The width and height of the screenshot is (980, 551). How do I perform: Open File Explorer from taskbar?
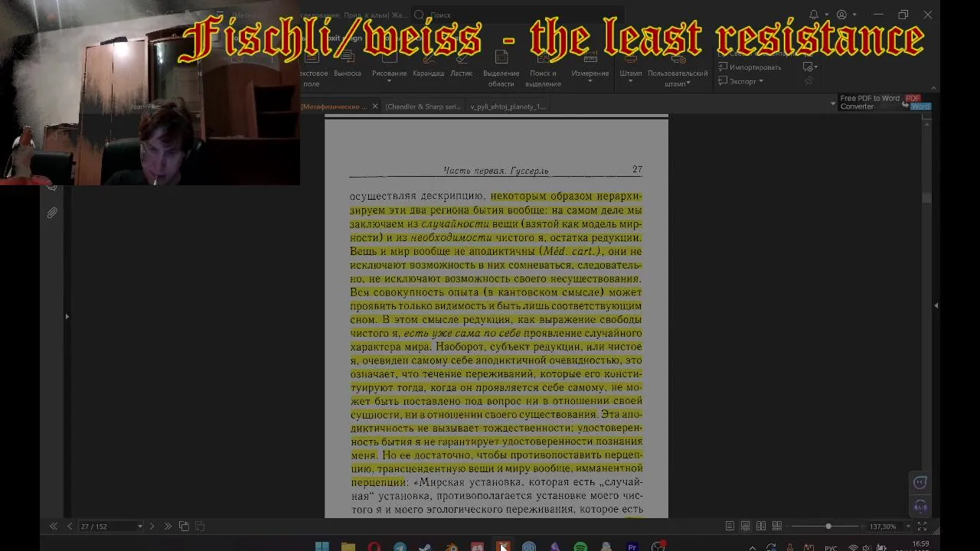[348, 546]
